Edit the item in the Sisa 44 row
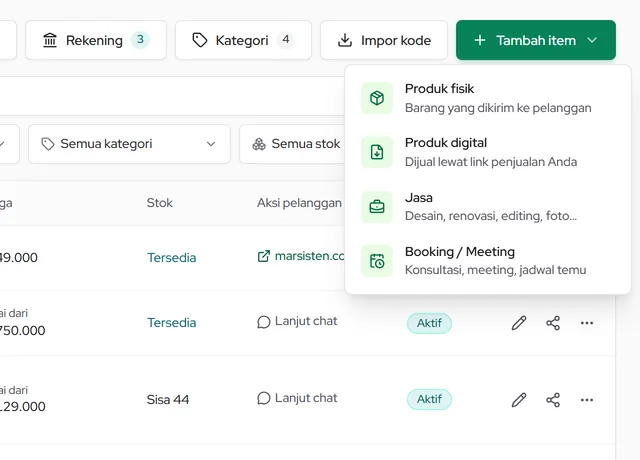 pos(519,400)
